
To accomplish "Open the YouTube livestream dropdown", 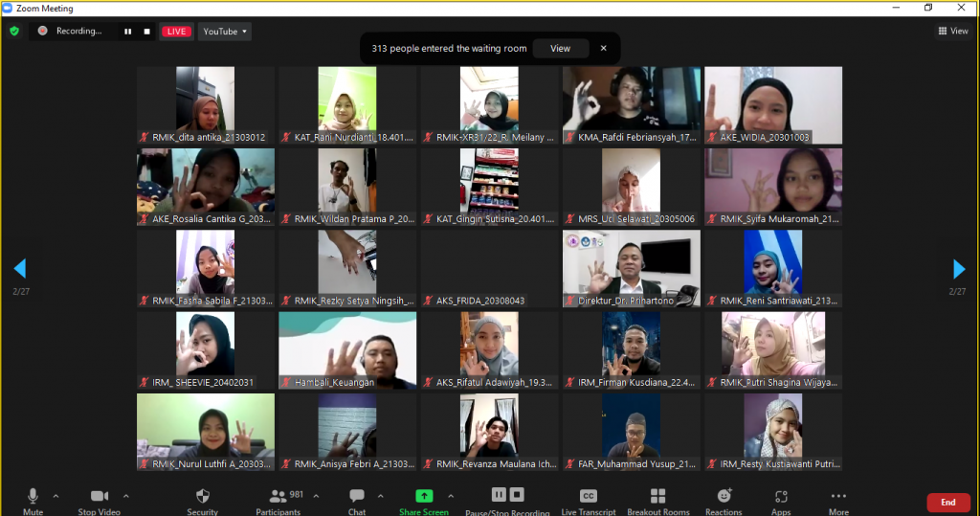I will click(224, 32).
